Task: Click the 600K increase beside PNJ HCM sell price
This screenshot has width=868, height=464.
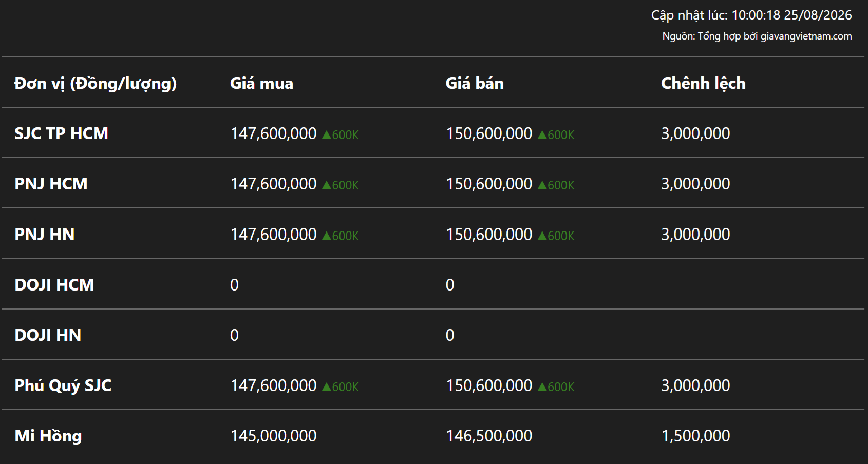Action: (x=556, y=185)
